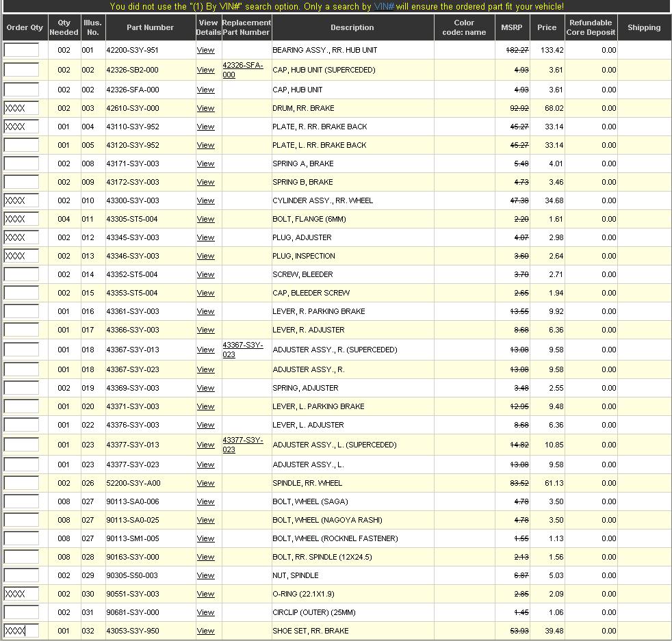This screenshot has width=672, height=641.
Task: Click order qty field for ADJUSTER ASSY., R. (SUPERCEDED)
Action: tap(21, 349)
